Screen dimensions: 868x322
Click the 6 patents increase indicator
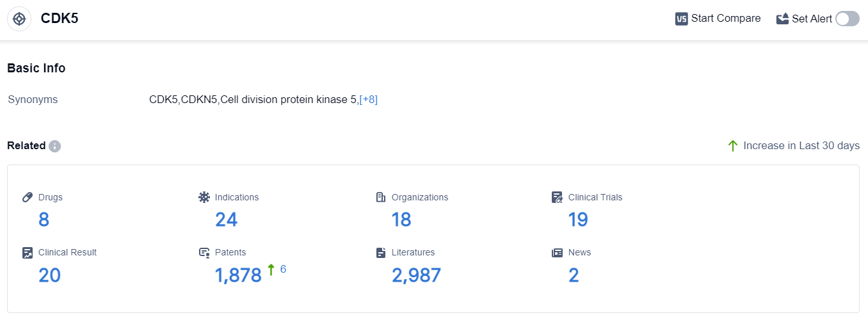point(283,269)
